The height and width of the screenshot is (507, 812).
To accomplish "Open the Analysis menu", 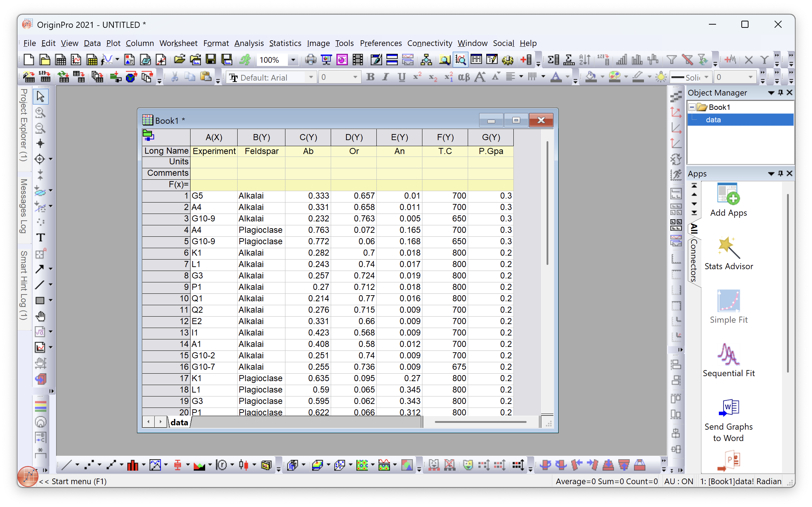I will click(249, 43).
